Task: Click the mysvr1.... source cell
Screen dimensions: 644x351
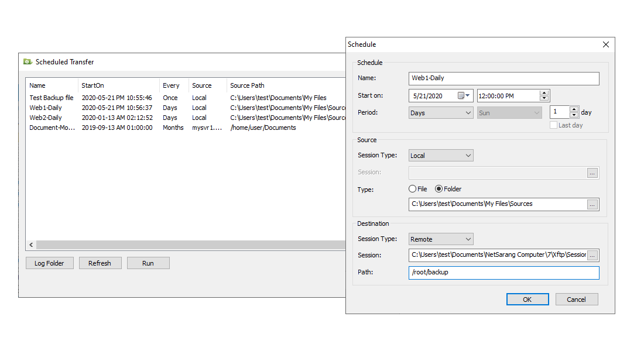Action: click(207, 128)
